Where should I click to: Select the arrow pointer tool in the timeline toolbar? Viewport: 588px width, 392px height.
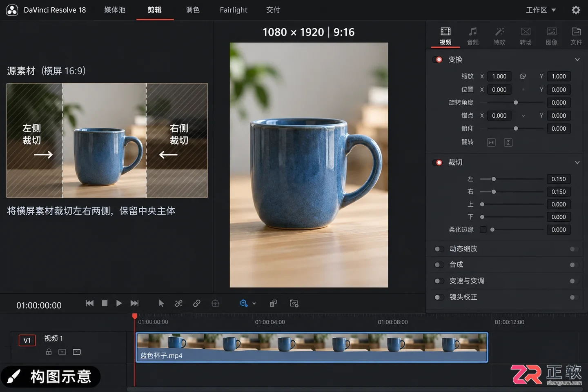(x=161, y=303)
